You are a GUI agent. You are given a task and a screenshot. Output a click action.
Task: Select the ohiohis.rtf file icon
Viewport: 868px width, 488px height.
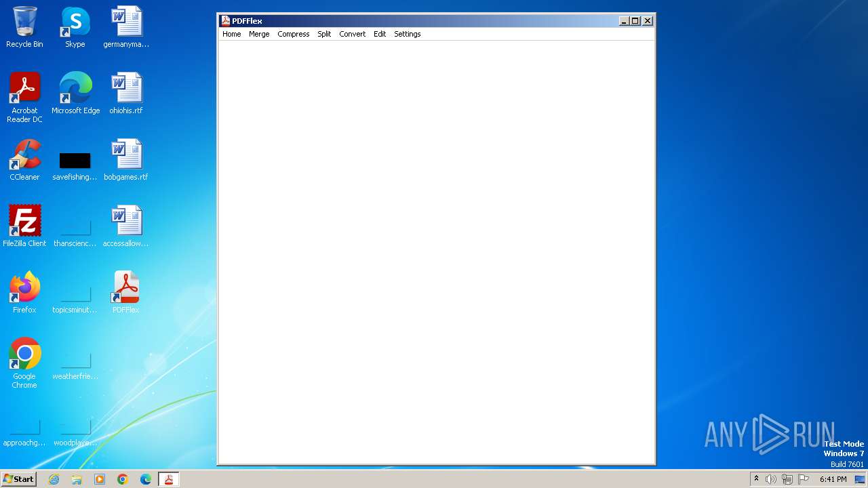click(126, 94)
